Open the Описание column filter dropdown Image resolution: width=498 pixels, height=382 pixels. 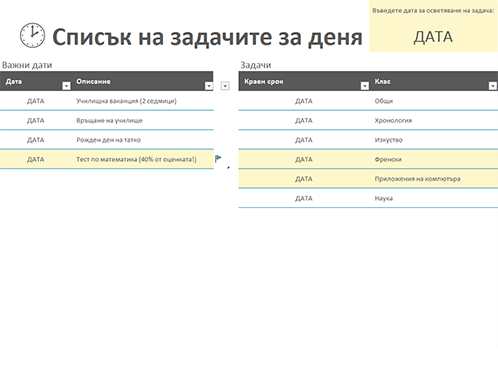(209, 86)
